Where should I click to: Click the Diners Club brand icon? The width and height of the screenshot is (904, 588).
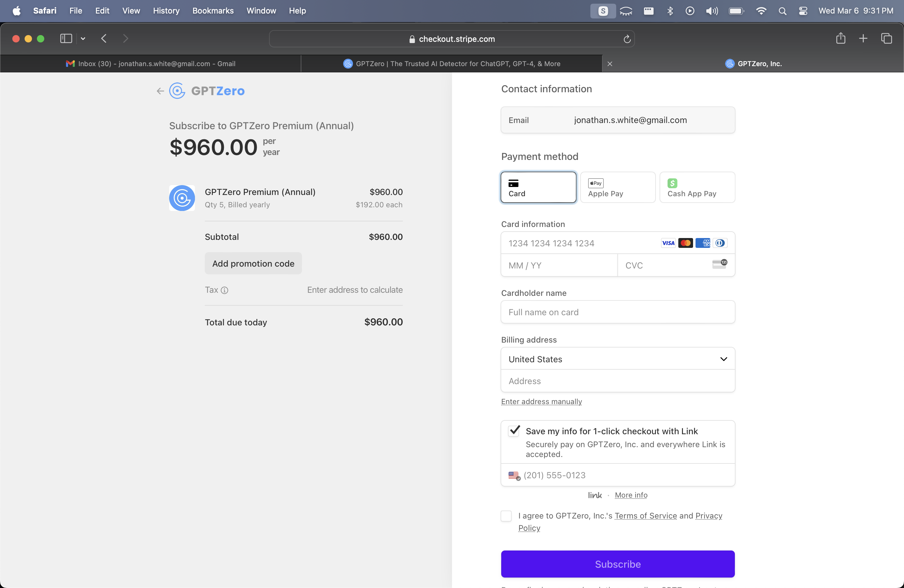click(720, 243)
